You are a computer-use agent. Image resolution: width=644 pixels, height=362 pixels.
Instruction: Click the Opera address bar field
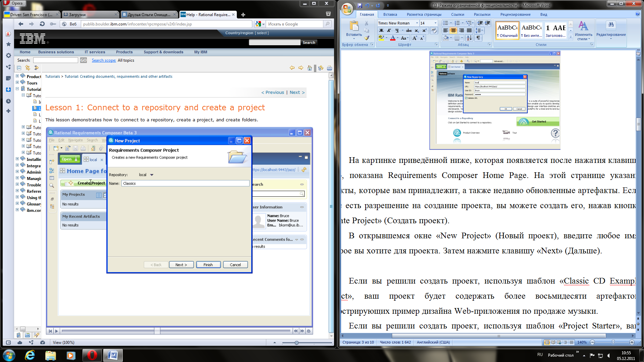pos(167,24)
